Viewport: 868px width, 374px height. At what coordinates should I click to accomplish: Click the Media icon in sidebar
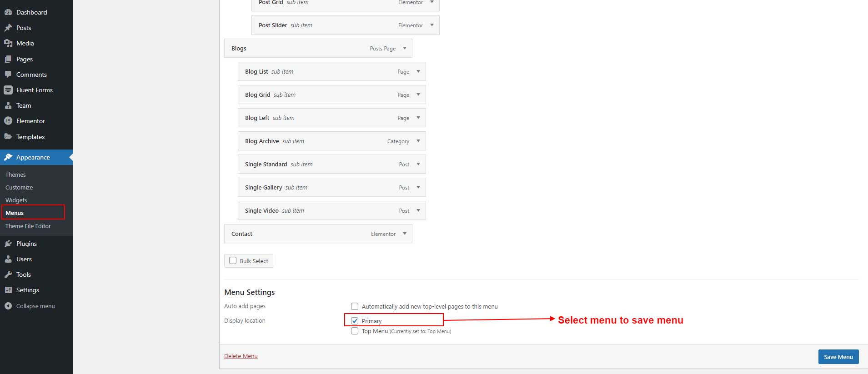[x=8, y=43]
